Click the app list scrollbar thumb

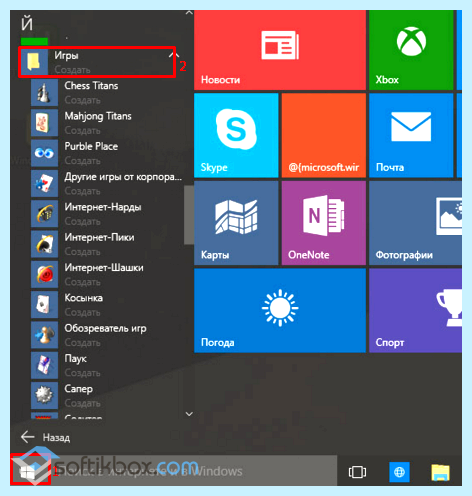tap(189, 215)
